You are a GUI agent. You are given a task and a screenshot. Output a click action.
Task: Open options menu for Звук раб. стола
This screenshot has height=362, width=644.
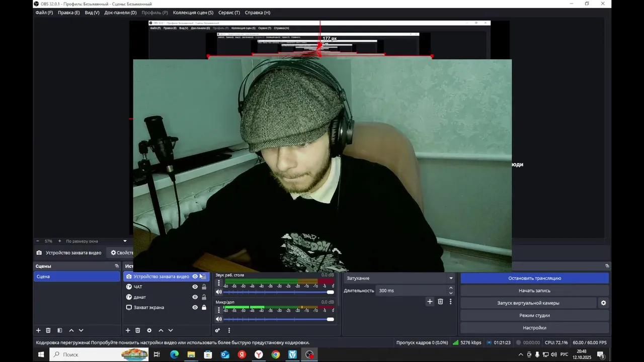[x=218, y=283]
